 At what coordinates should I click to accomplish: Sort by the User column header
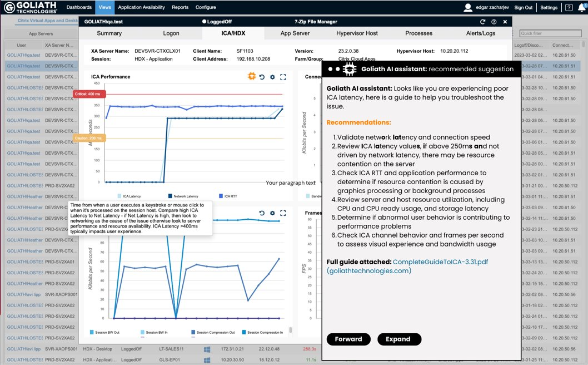(x=21, y=45)
